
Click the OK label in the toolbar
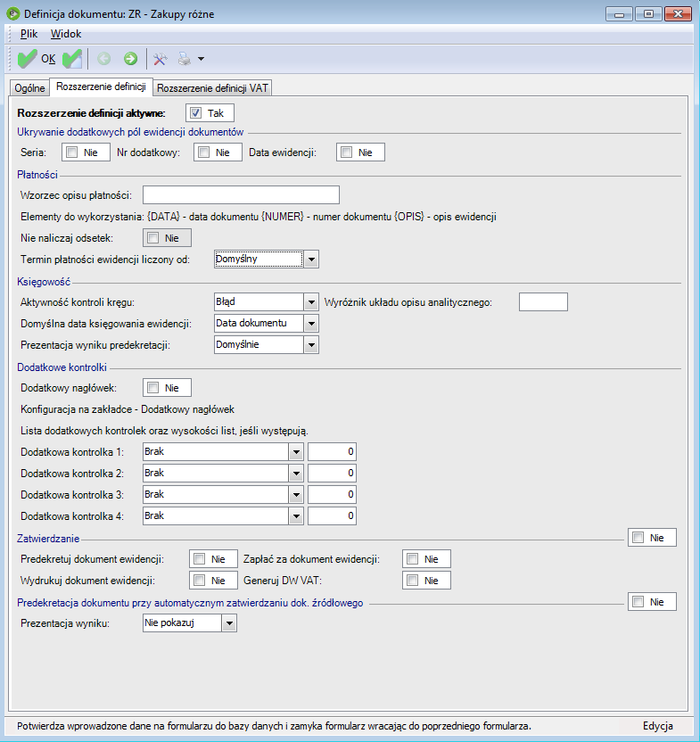tap(48, 59)
